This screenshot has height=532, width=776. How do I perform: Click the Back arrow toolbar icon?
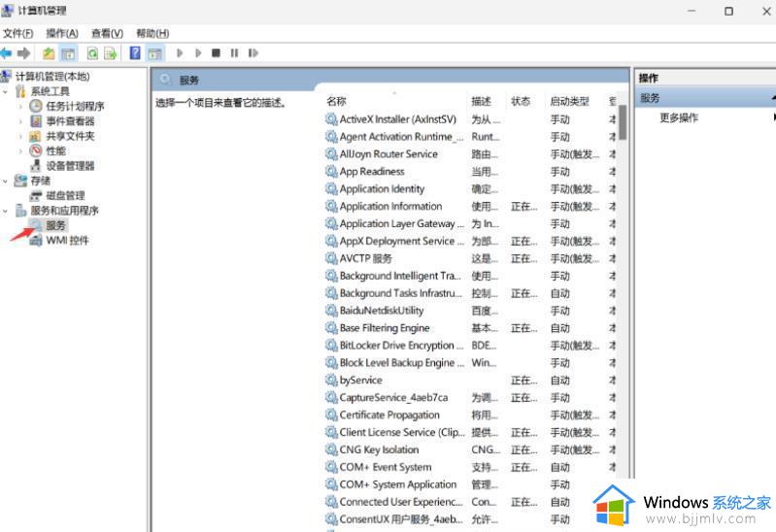(x=6, y=53)
